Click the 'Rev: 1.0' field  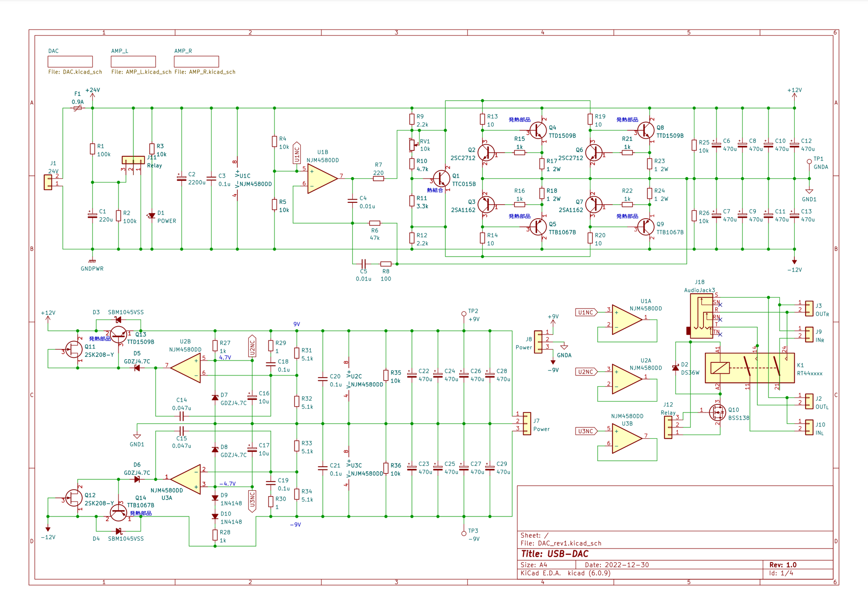pyautogui.click(x=783, y=565)
